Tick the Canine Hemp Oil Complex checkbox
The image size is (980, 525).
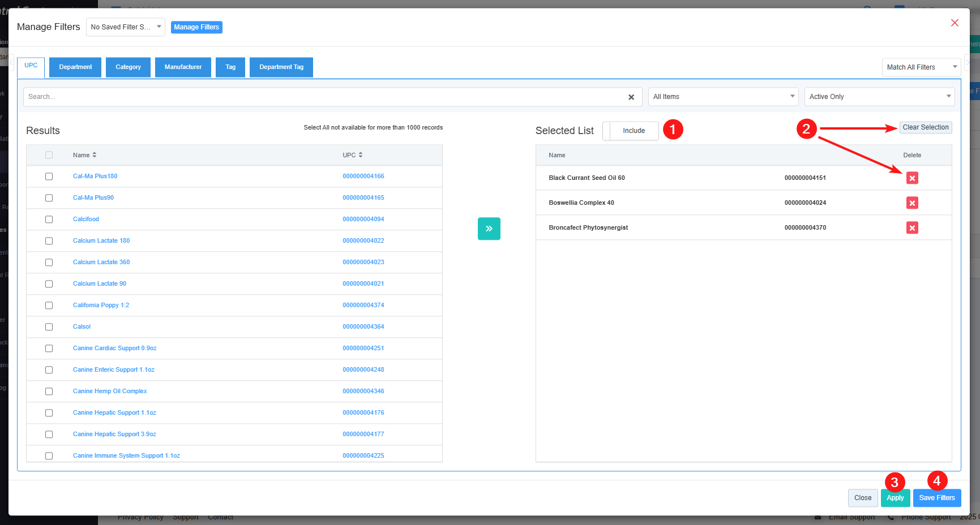49,391
